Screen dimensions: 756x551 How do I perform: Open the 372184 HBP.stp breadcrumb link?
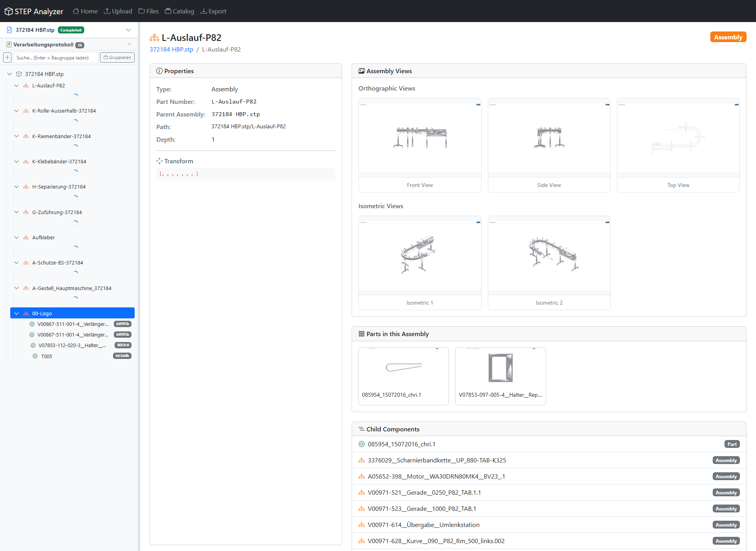click(x=171, y=49)
